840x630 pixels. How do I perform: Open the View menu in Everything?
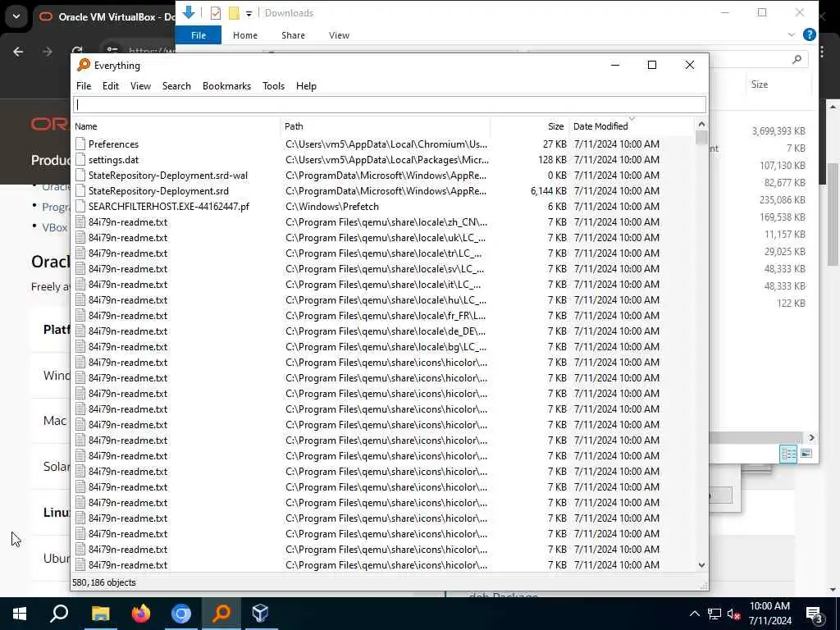(140, 85)
